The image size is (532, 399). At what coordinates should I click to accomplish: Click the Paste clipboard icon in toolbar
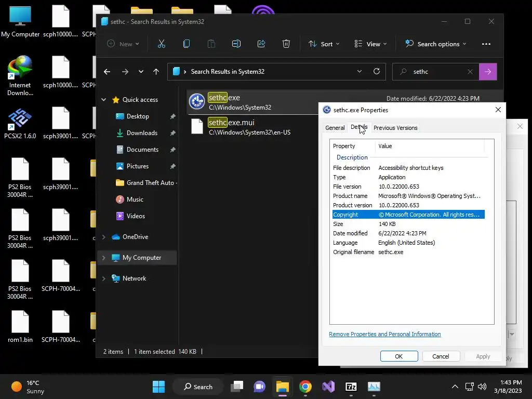click(211, 44)
